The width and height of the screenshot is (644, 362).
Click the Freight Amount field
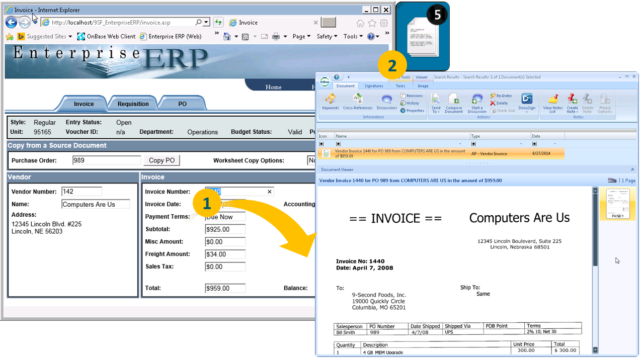coord(225,254)
